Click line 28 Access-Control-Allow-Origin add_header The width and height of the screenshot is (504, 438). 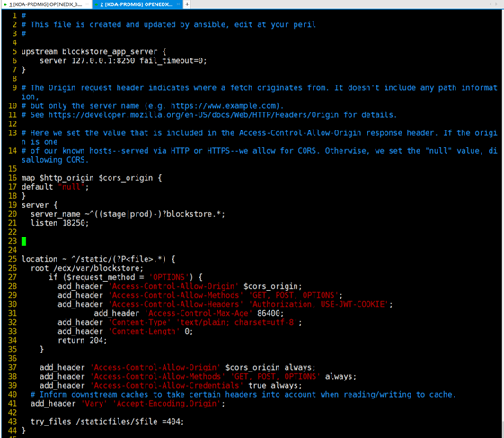180,286
